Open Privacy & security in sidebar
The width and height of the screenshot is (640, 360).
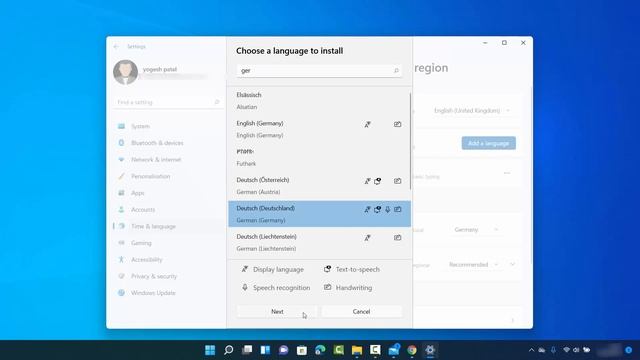tap(167, 276)
